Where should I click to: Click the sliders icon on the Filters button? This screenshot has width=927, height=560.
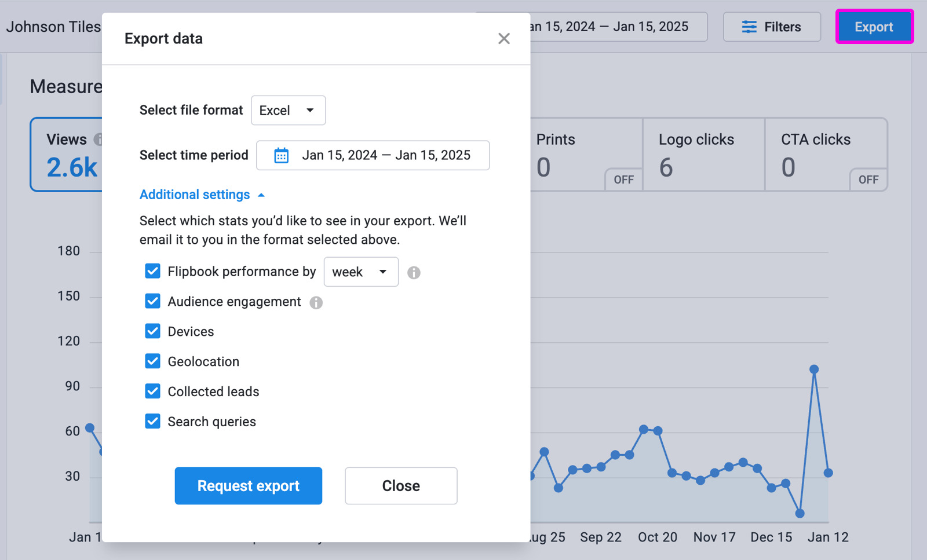[x=749, y=27]
